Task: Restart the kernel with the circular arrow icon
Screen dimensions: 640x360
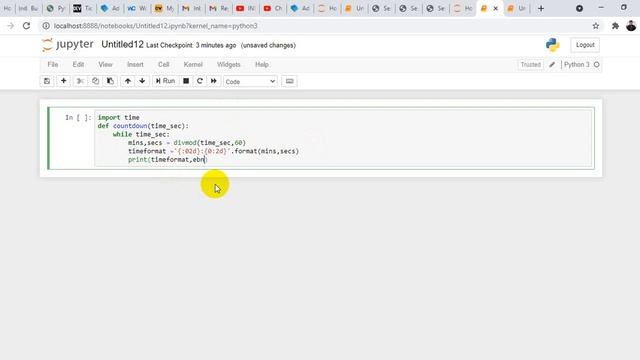Action: point(200,81)
